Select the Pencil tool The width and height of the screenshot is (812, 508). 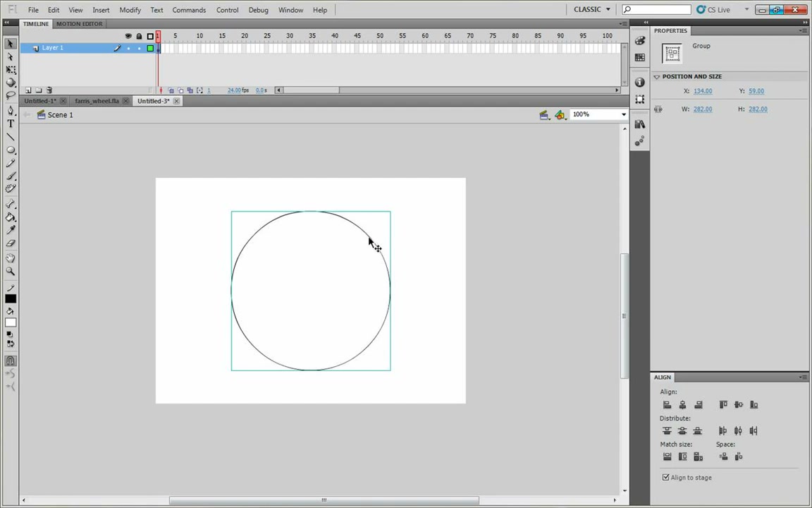point(11,163)
